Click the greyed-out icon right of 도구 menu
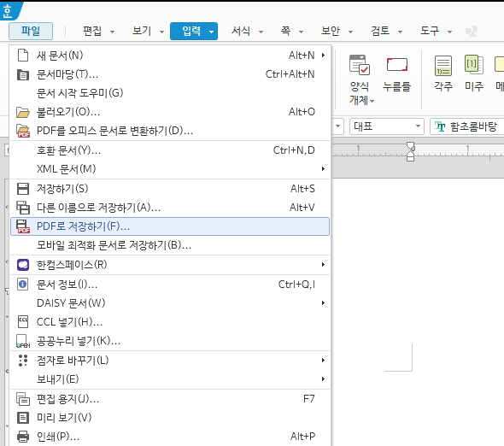This screenshot has width=504, height=446. pos(472,32)
